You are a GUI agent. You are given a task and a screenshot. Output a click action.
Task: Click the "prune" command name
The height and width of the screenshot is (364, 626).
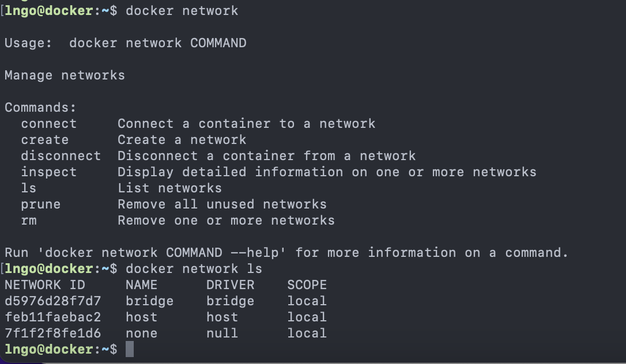41,204
